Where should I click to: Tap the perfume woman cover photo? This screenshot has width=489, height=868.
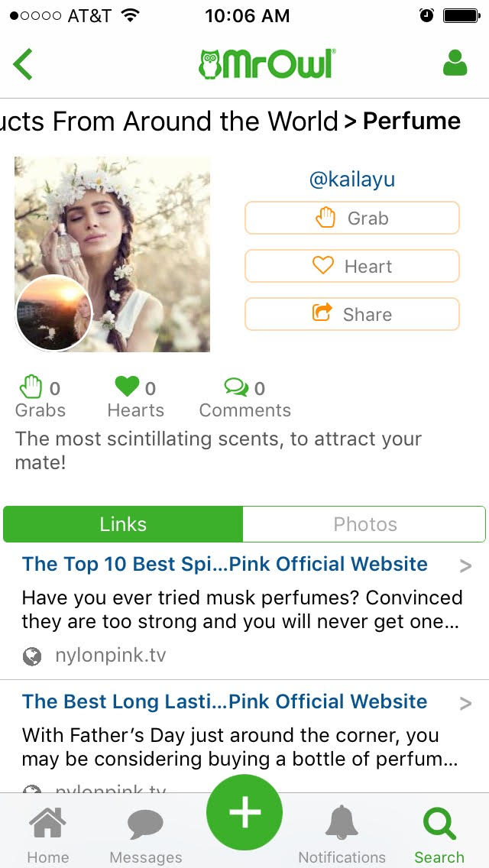tap(112, 254)
